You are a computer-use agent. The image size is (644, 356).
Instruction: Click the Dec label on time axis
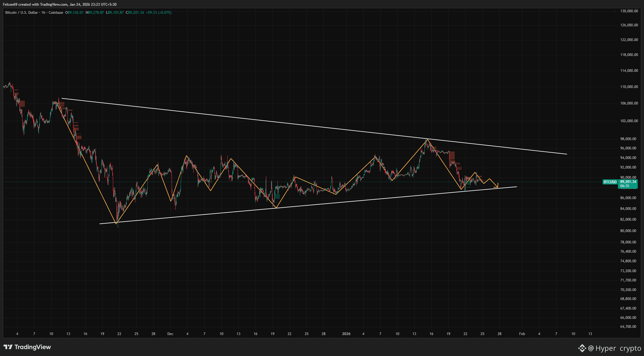[170, 334]
